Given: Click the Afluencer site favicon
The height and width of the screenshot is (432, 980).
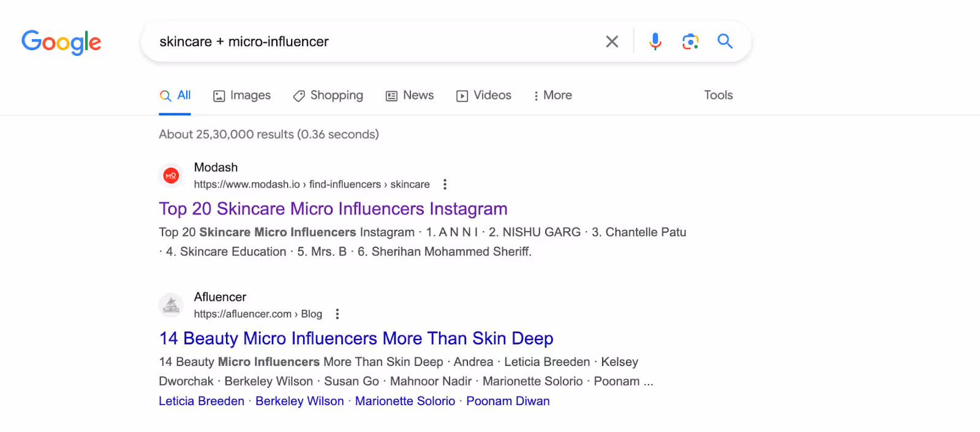Looking at the screenshot, I should (x=171, y=305).
